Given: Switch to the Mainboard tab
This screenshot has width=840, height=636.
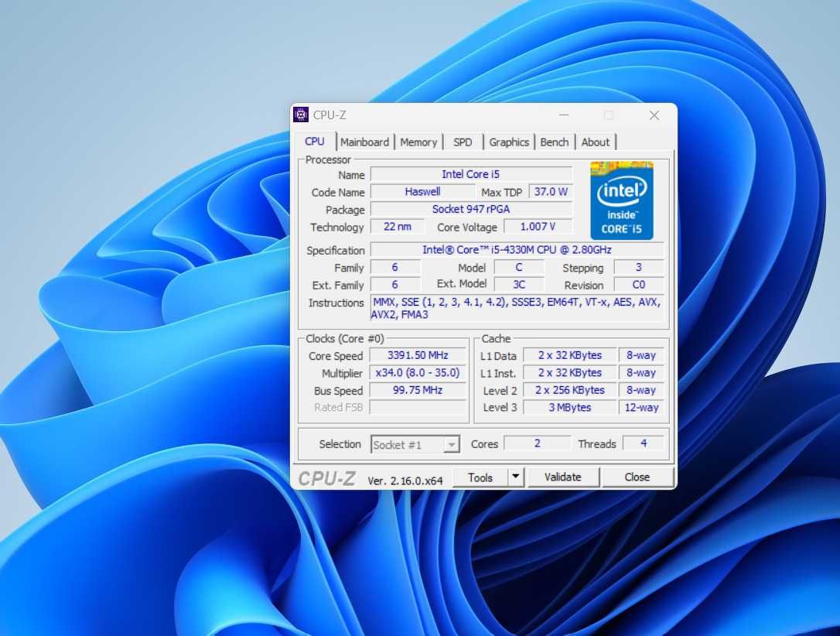Looking at the screenshot, I should tap(365, 142).
